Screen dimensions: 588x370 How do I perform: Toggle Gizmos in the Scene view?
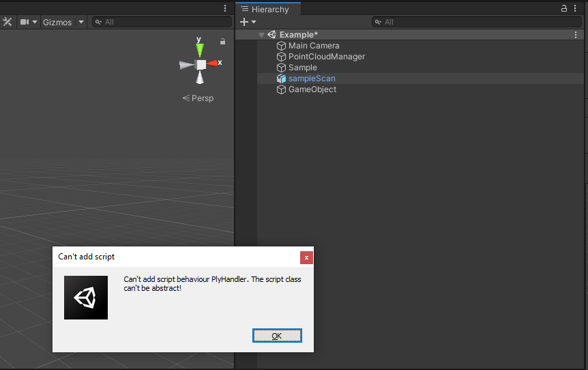pyautogui.click(x=57, y=22)
